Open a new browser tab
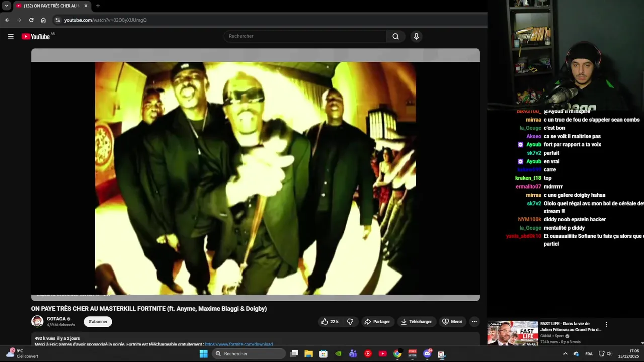Screen dimensions: 644x362 pos(98,6)
